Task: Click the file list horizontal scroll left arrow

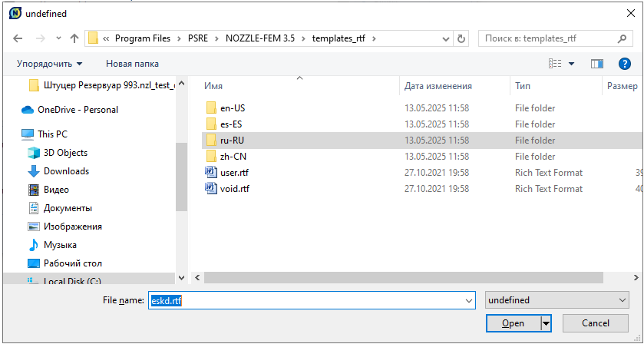Action: [197, 278]
